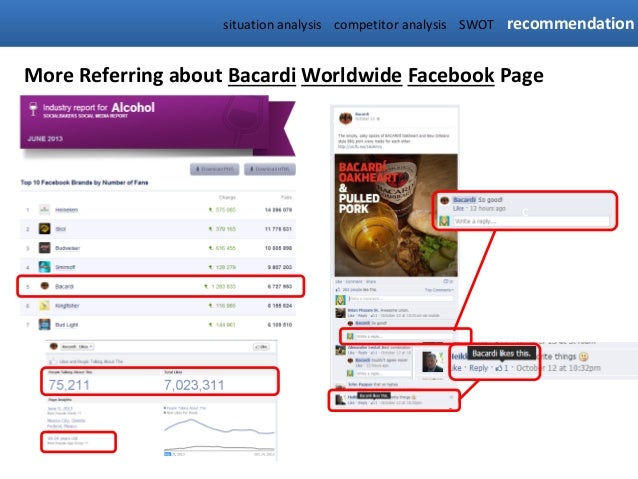Open the Smirnoff brand link
This screenshot has width=638, height=479.
point(65,267)
